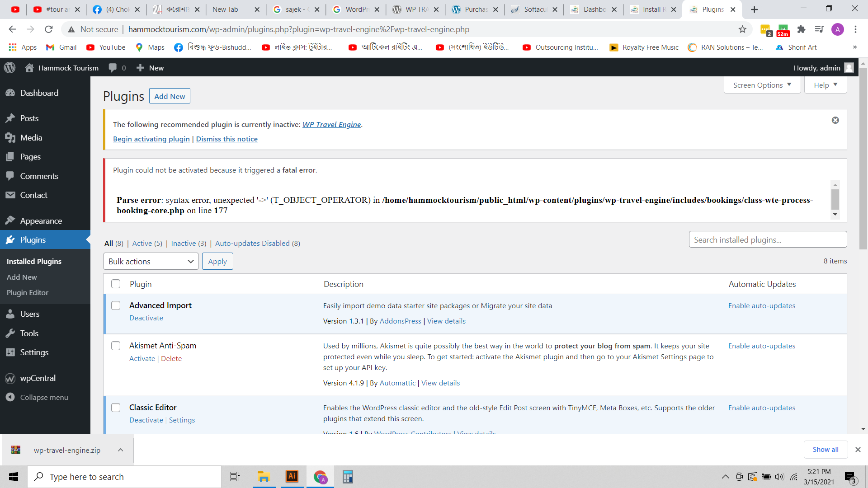868x488 pixels.
Task: Show all downloads
Action: coord(826,450)
